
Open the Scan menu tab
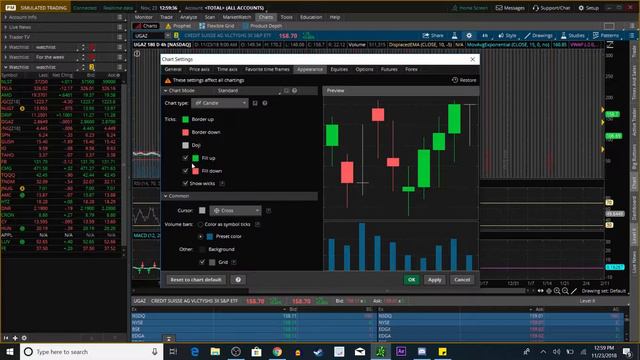pyautogui.click(x=210, y=17)
